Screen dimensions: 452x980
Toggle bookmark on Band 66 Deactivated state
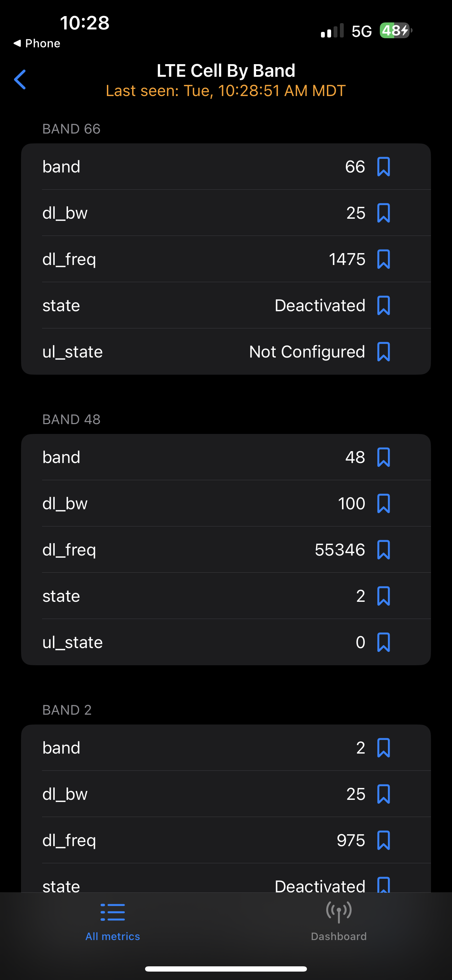[x=383, y=306]
